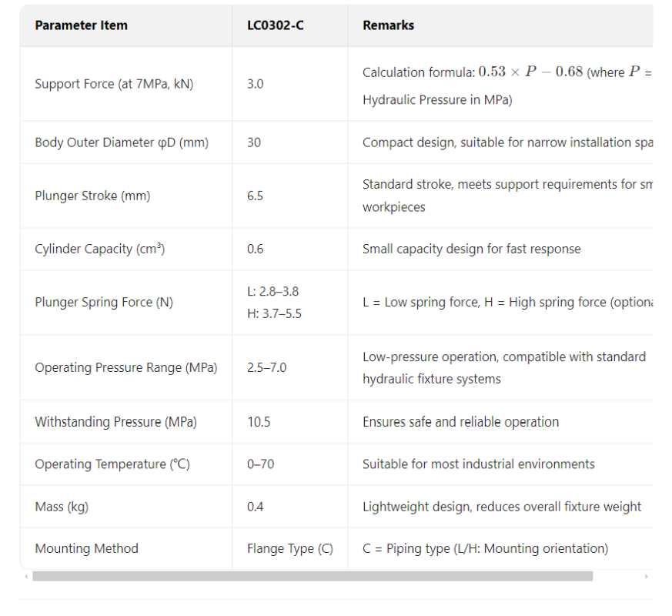672x616 pixels.
Task: Select the "Mass (kg)" label cell
Action: [60, 507]
